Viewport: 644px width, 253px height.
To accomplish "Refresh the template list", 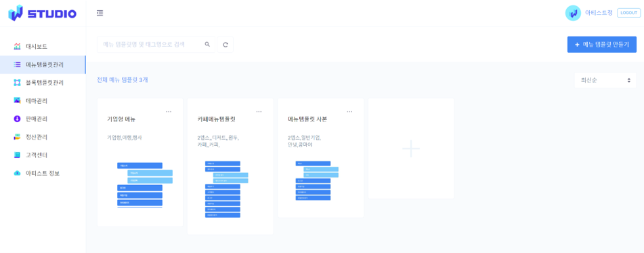I will 225,45.
